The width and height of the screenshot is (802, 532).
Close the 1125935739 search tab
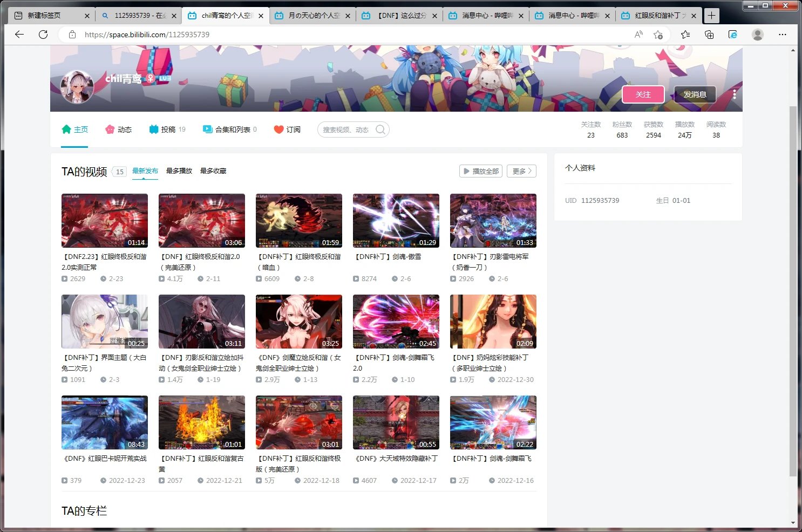[174, 16]
